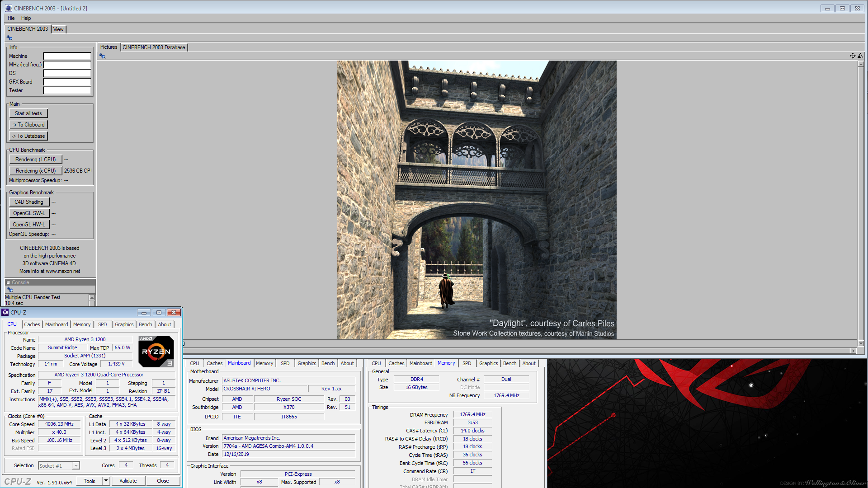Close the CPU-Z window with the red X
868x488 pixels.
(174, 313)
